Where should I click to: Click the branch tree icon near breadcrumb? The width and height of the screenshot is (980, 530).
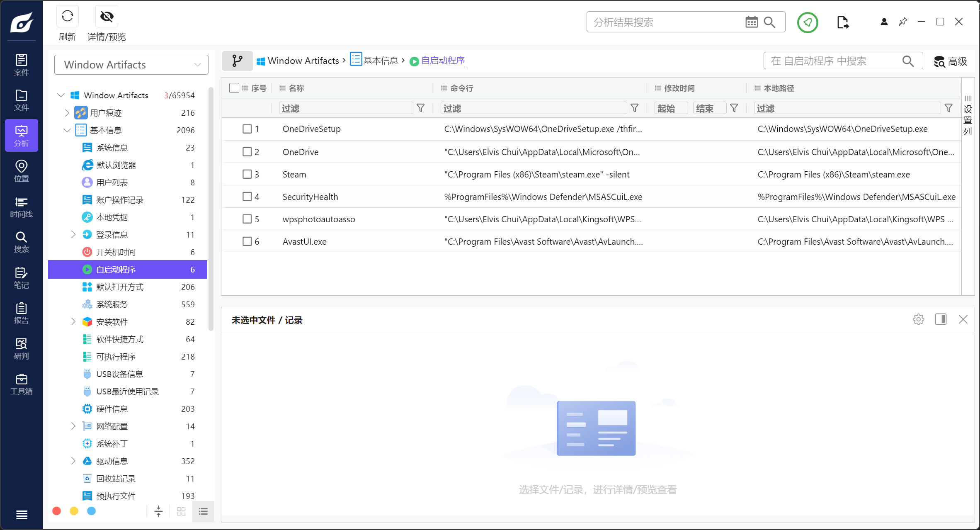(x=237, y=61)
